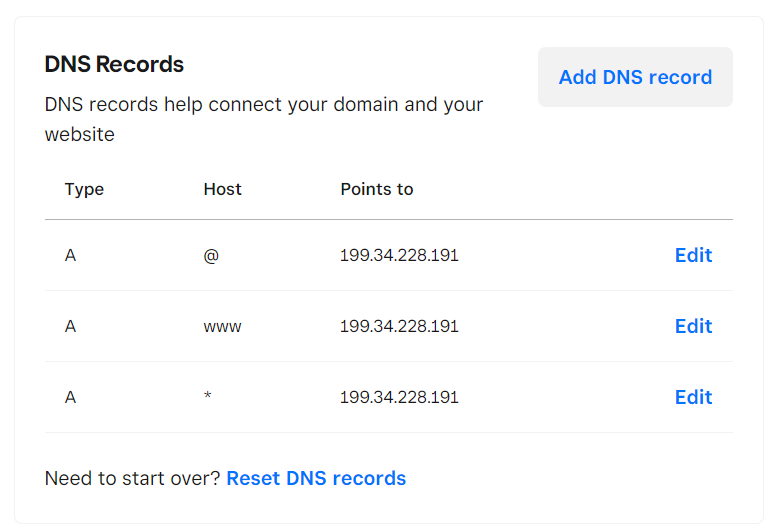This screenshot has width=776, height=530.
Task: Select the www host value
Action: coord(222,326)
